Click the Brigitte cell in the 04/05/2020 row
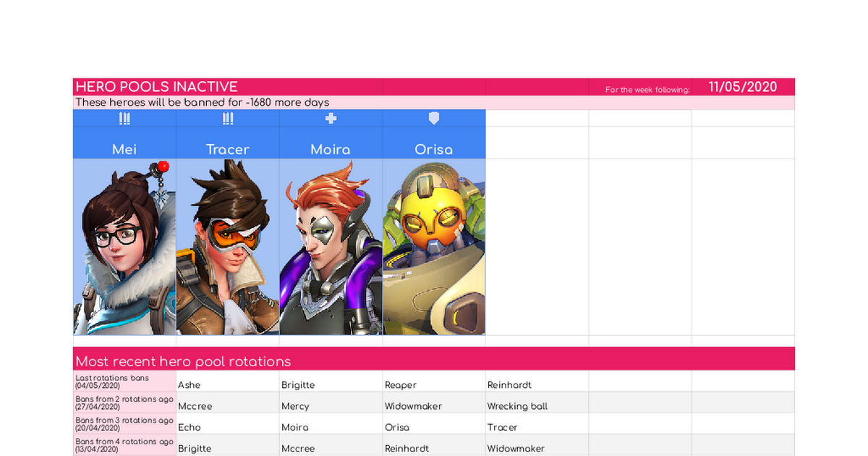Viewport: 868px width, 456px height. (331, 381)
